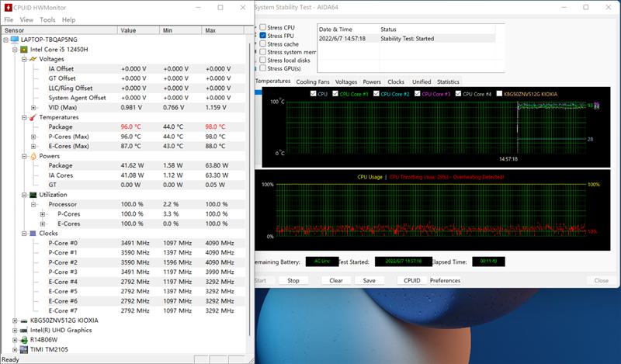Expand the R14B06W battery node
The height and width of the screenshot is (364, 621).
click(x=15, y=340)
